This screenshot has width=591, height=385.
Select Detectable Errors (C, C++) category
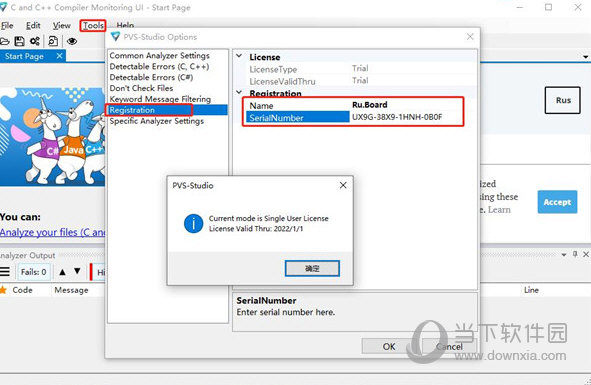point(159,66)
